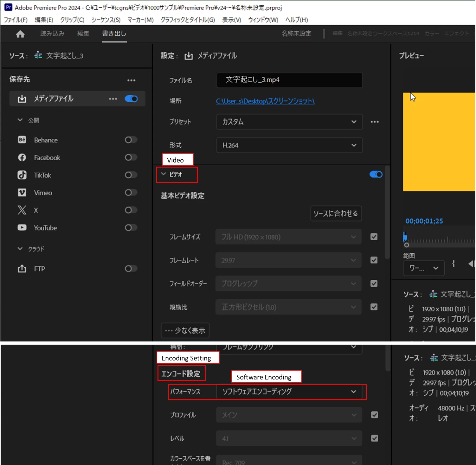Open the destinations panel more options menu
Screen dimensions: 476x465
coord(131,80)
